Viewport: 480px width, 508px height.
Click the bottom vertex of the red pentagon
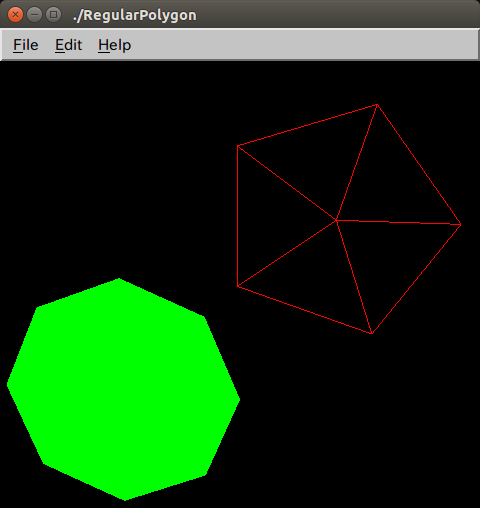click(372, 333)
